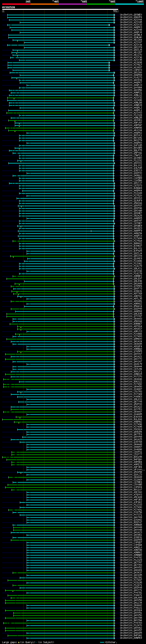Click the green alignment bar for UniRef100_Q9LE98
146x644 pixels.
click(x=60, y=314)
